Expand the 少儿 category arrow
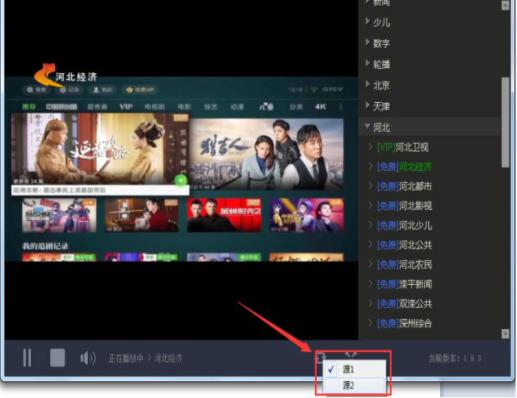The height and width of the screenshot is (398, 517). (367, 21)
